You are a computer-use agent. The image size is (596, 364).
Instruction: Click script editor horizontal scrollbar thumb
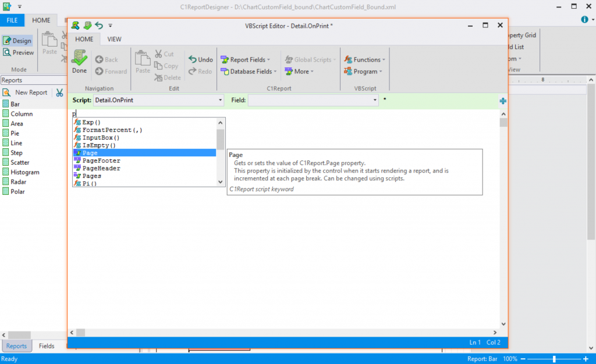click(80, 333)
